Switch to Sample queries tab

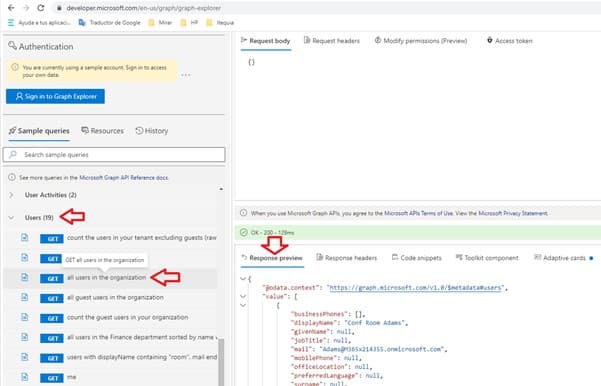[39, 131]
